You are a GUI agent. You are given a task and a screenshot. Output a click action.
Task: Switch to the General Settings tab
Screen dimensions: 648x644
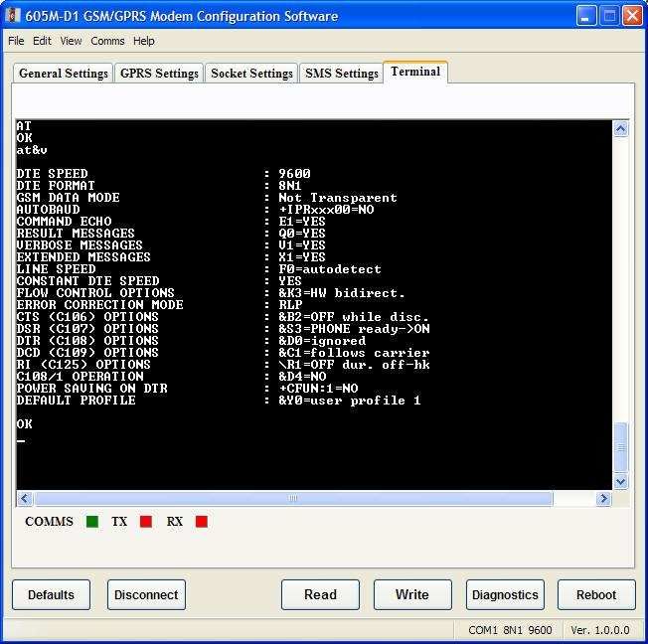[x=64, y=74]
